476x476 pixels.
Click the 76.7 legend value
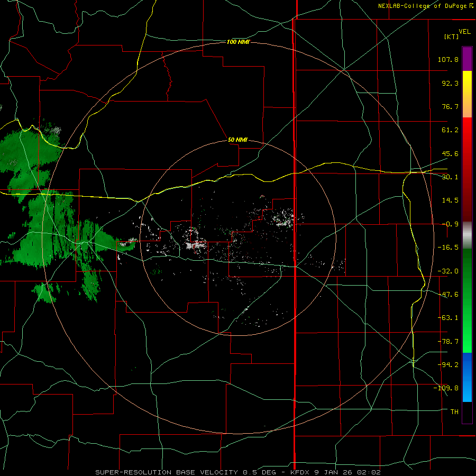450,106
